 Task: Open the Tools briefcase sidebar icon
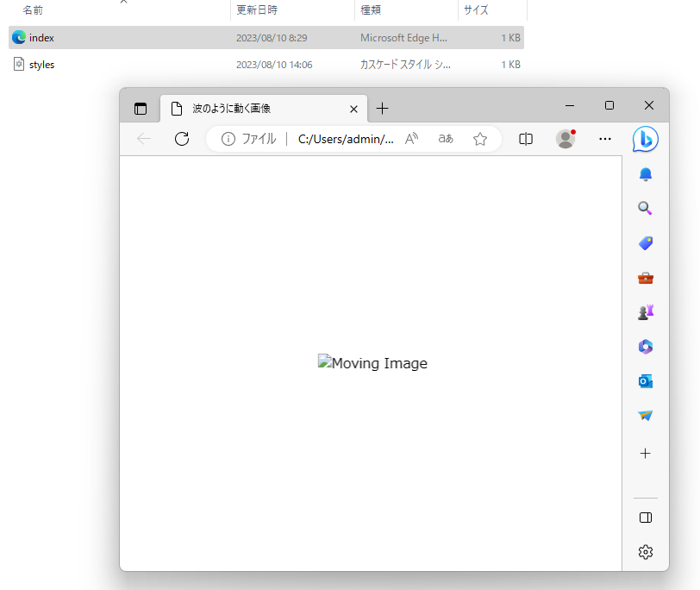tap(645, 278)
